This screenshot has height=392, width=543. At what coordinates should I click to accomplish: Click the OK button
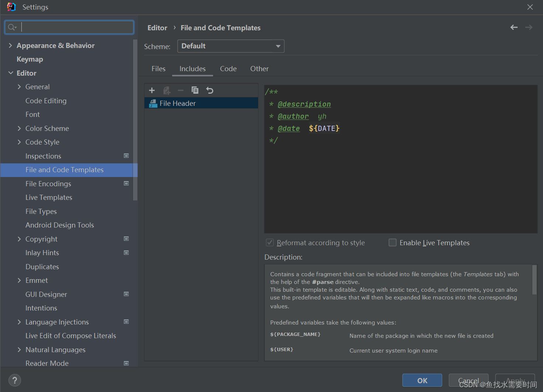tap(422, 380)
